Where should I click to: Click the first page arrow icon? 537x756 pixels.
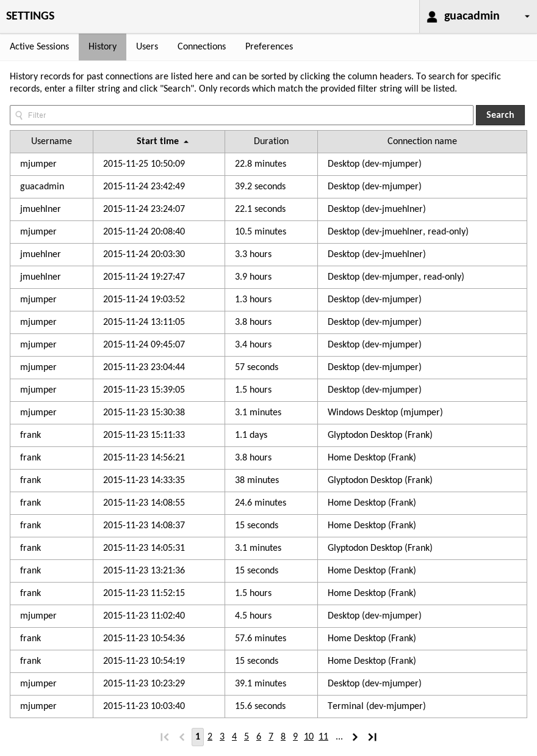click(x=165, y=737)
